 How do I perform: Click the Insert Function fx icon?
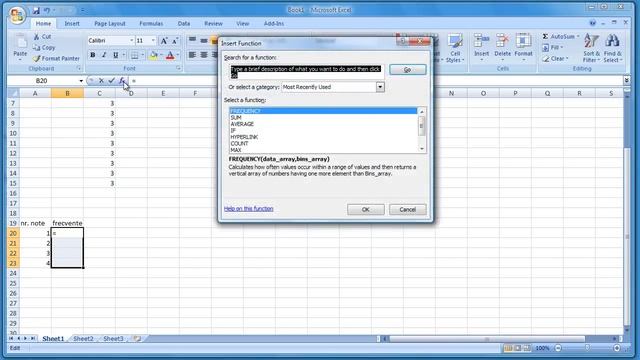(122, 81)
